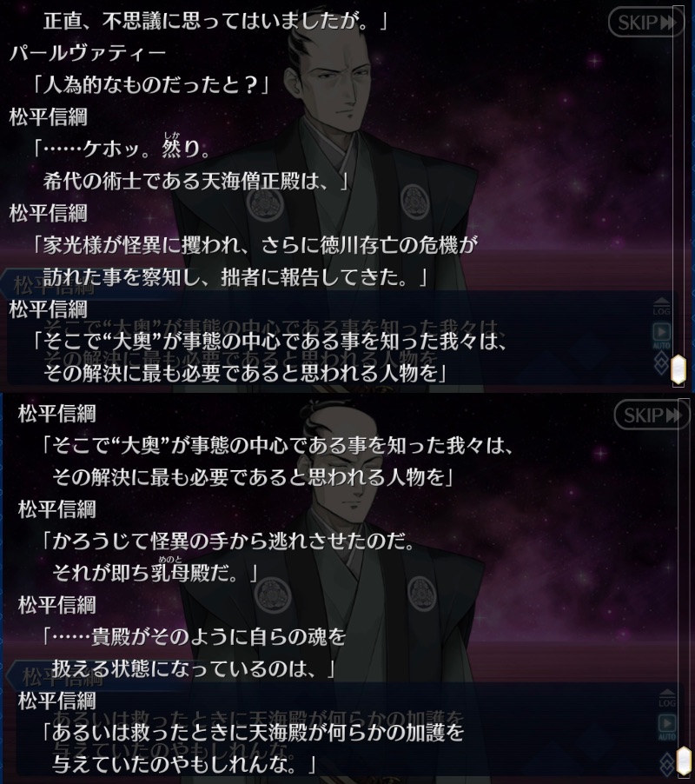Toggle AUTO play in the lower panel
This screenshot has height=784, width=695.
pyautogui.click(x=667, y=728)
